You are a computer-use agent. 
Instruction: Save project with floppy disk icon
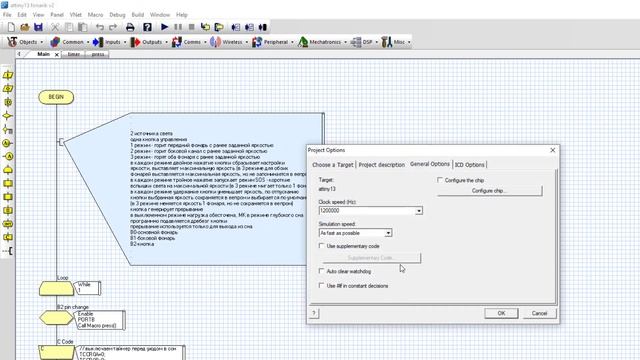(38, 27)
